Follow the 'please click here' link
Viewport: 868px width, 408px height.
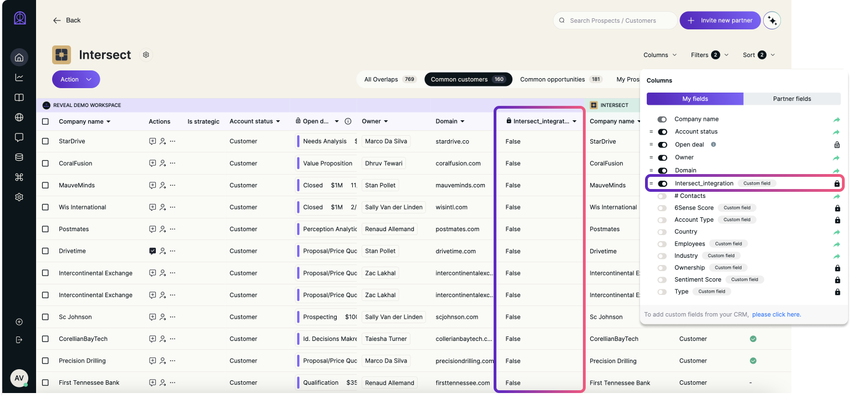776,314
